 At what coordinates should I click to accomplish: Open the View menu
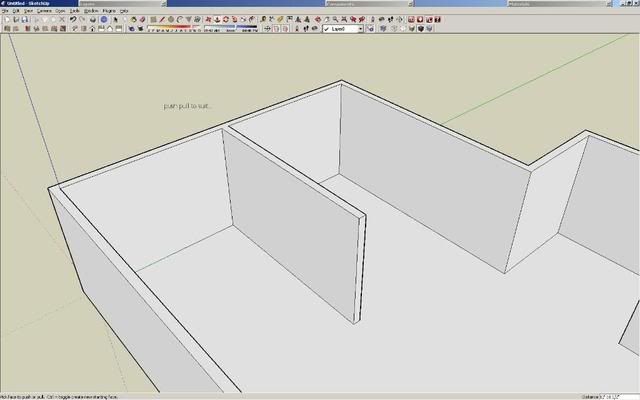click(x=28, y=11)
